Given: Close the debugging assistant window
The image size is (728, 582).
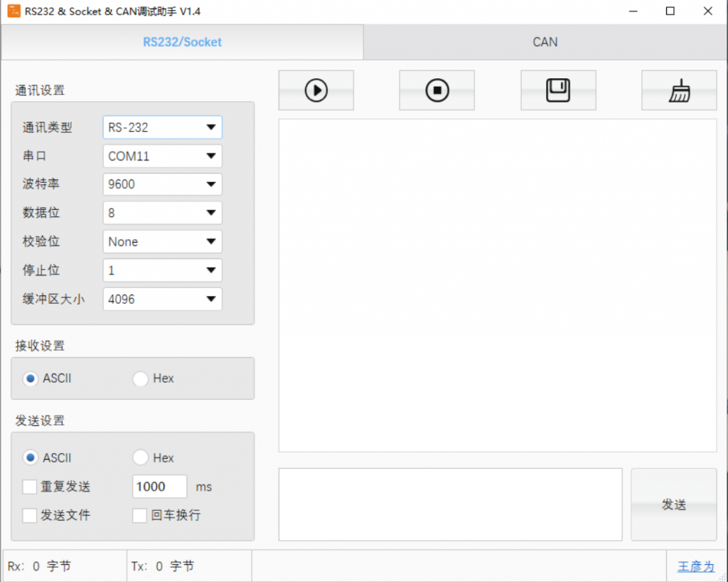Looking at the screenshot, I should [707, 11].
